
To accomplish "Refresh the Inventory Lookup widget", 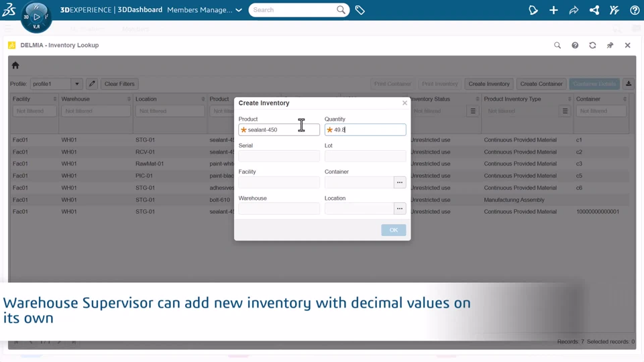I will [x=592, y=45].
